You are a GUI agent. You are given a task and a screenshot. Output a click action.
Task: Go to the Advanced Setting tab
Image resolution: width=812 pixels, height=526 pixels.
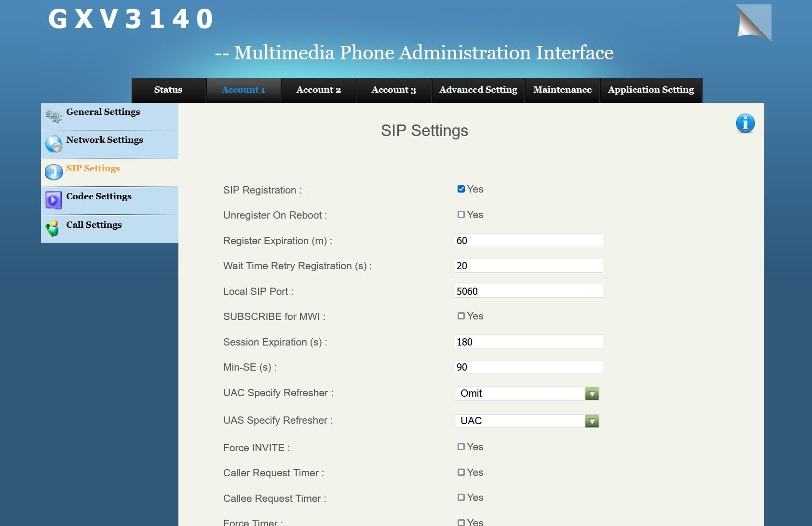478,90
